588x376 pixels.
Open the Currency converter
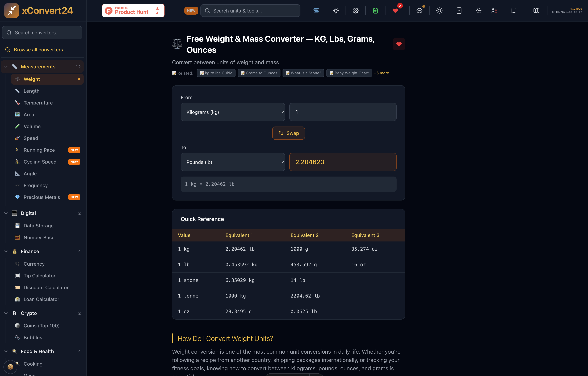47,264
